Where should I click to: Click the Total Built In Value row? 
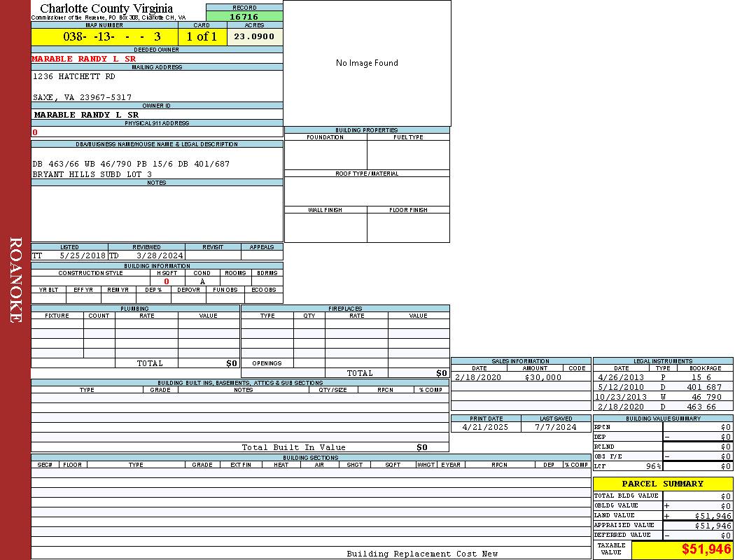[294, 447]
